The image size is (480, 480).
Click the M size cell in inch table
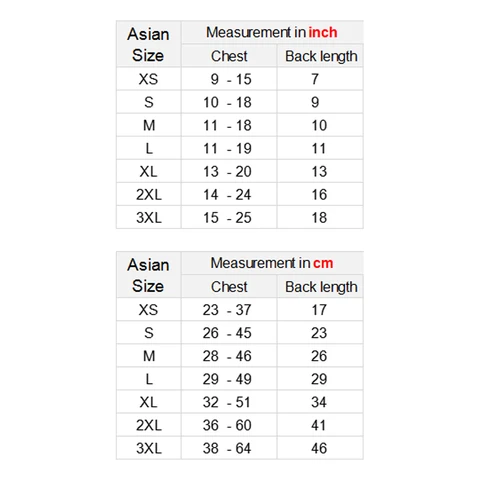point(149,125)
